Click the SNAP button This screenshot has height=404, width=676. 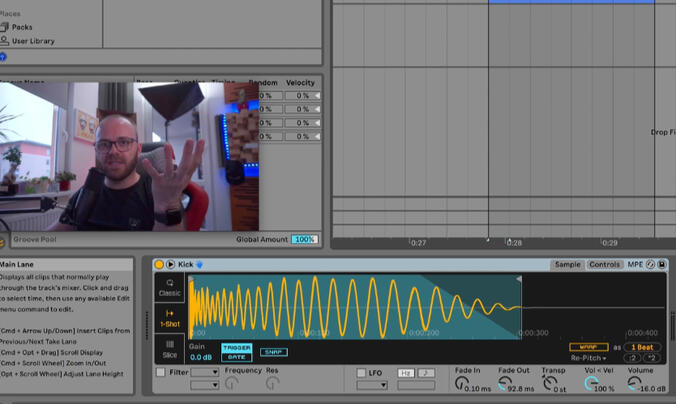click(x=272, y=352)
